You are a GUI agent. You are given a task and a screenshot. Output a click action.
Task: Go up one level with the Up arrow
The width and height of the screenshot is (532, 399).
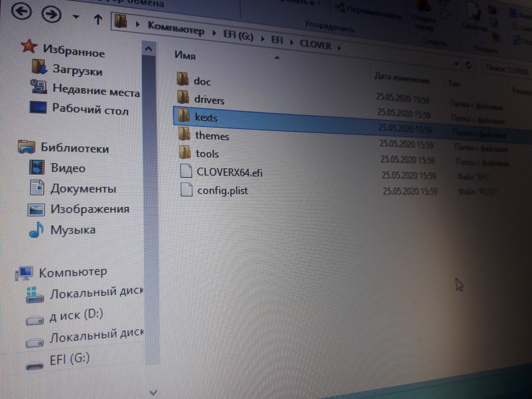click(98, 19)
